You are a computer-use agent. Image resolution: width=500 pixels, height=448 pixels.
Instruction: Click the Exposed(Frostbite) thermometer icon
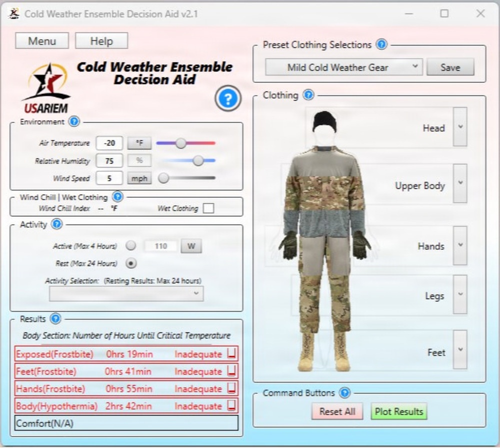click(x=231, y=354)
